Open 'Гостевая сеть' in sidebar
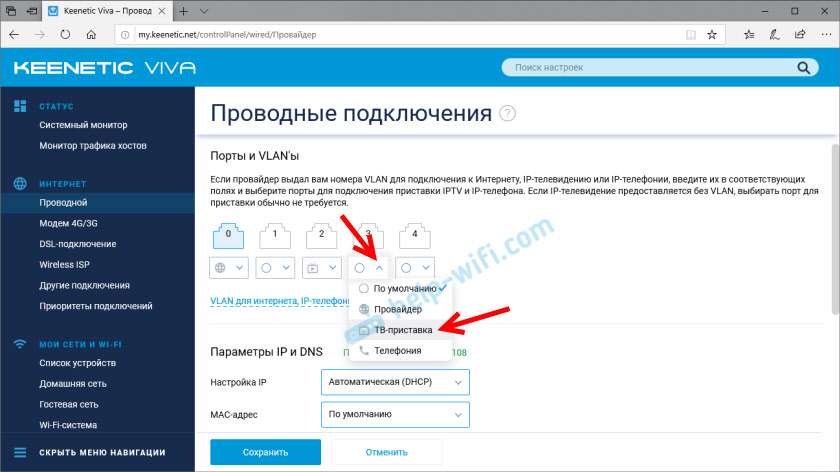This screenshot has width=840, height=472. tap(69, 404)
